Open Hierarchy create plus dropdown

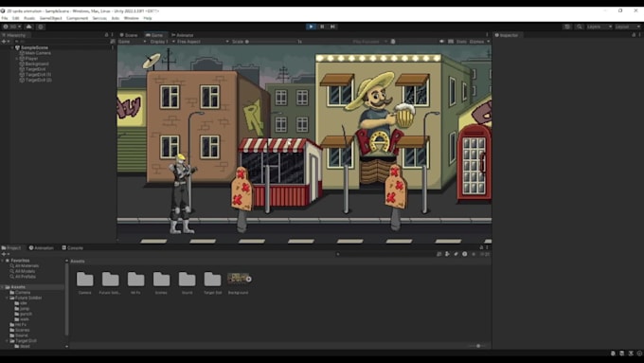pyautogui.click(x=6, y=42)
